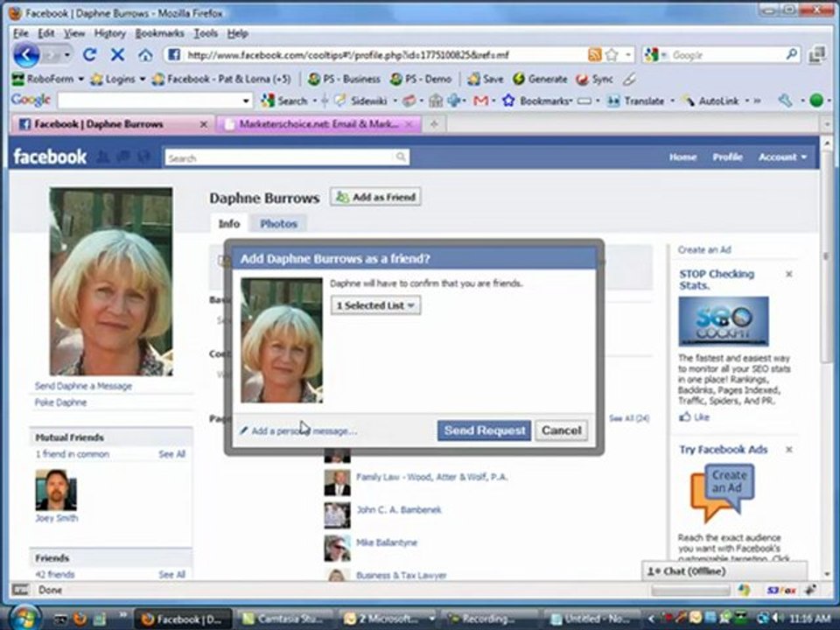Click the Google toolbar Search button

pos(285,101)
